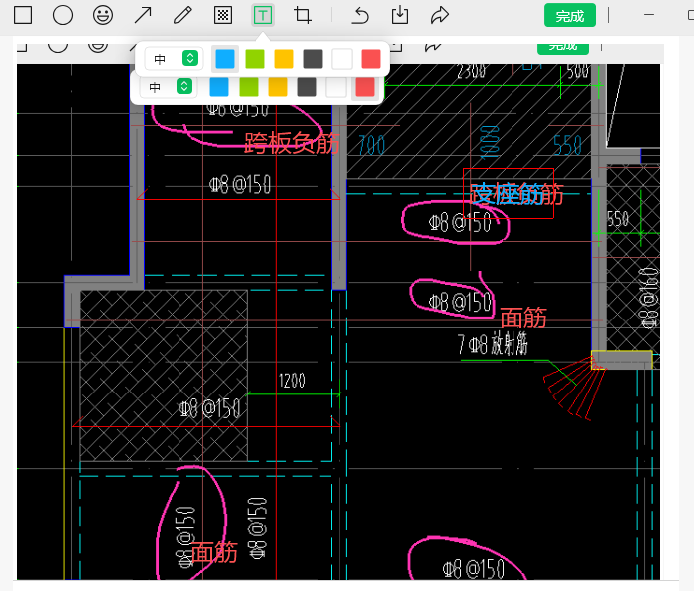694x591 pixels.
Task: Toggle the text annotation tool
Action: click(263, 15)
